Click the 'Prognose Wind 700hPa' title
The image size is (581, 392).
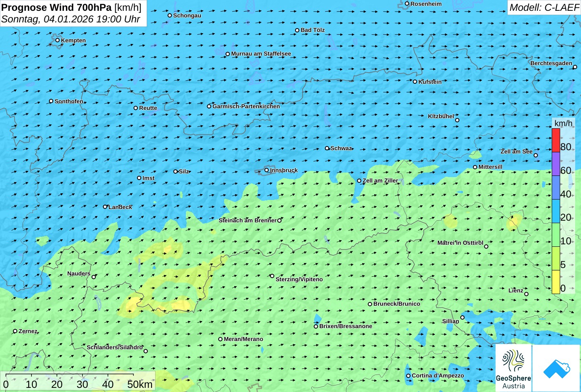click(x=56, y=7)
